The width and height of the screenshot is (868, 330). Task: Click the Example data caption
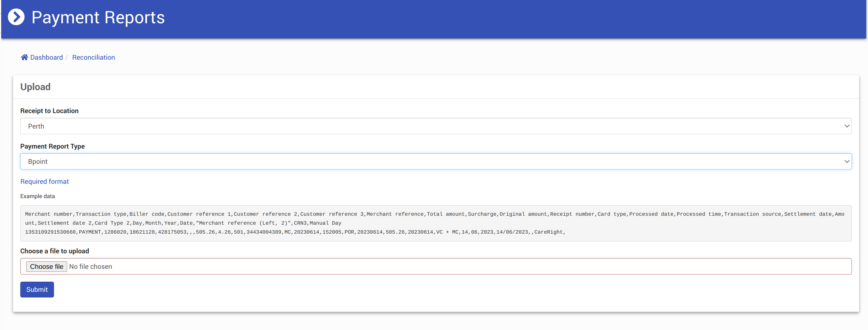pos(37,196)
